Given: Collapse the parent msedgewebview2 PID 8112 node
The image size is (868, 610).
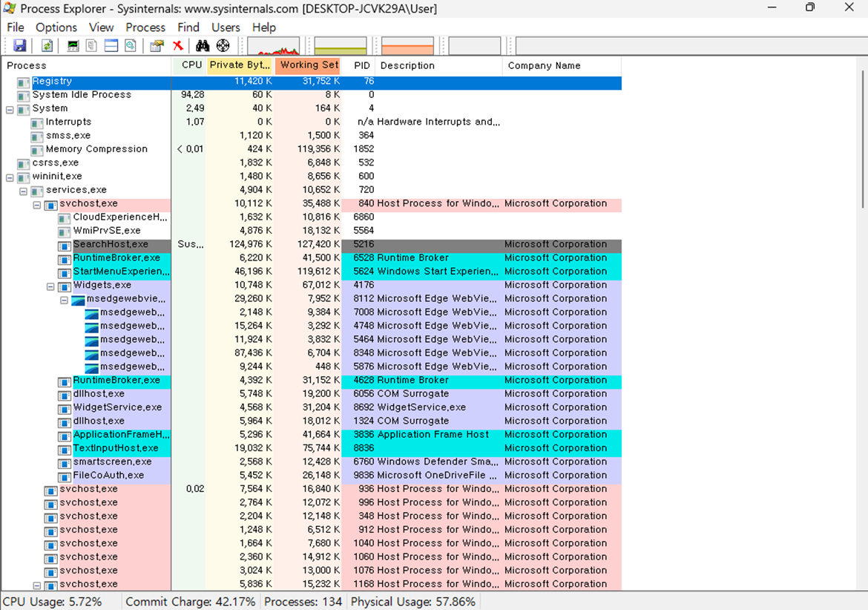Looking at the screenshot, I should tap(65, 300).
